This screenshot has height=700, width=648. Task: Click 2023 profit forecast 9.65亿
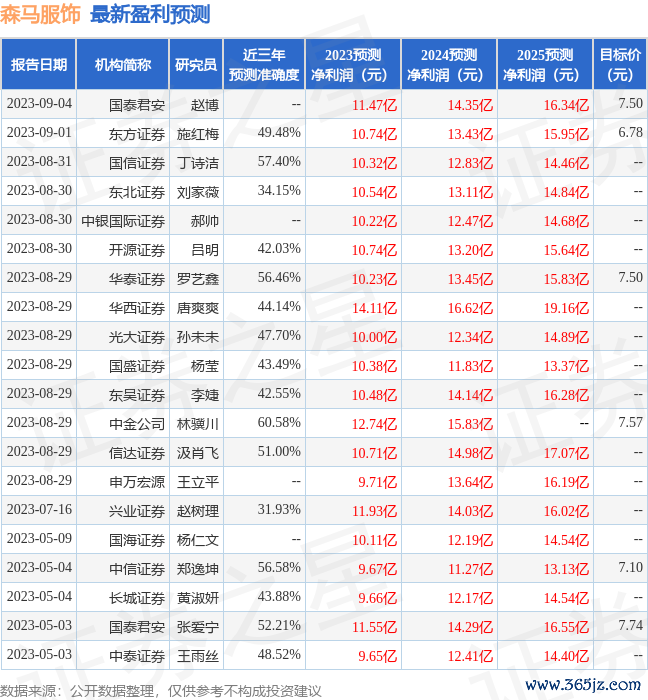tap(378, 656)
